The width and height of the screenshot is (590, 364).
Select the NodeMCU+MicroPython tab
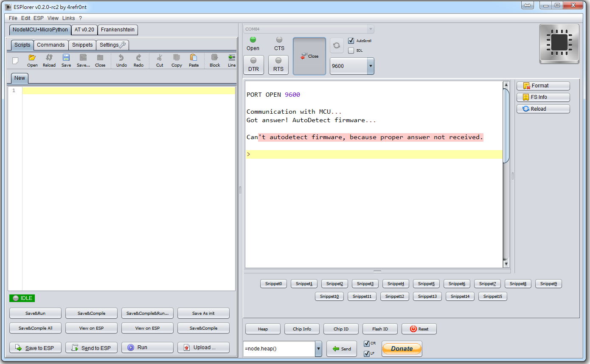point(40,30)
